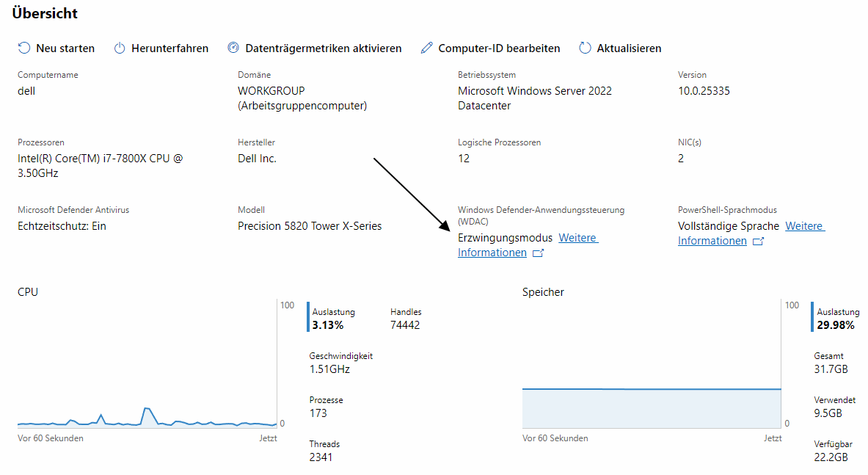The width and height of the screenshot is (868, 475).
Task: Select the power icon next to Herunterfahren
Action: [x=119, y=48]
